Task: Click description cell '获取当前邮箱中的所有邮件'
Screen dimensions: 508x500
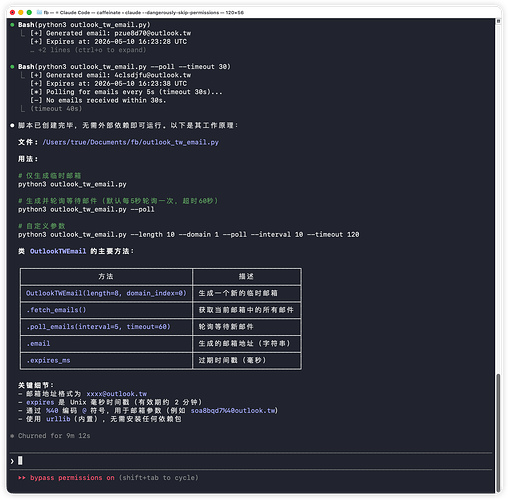Action: pos(246,310)
